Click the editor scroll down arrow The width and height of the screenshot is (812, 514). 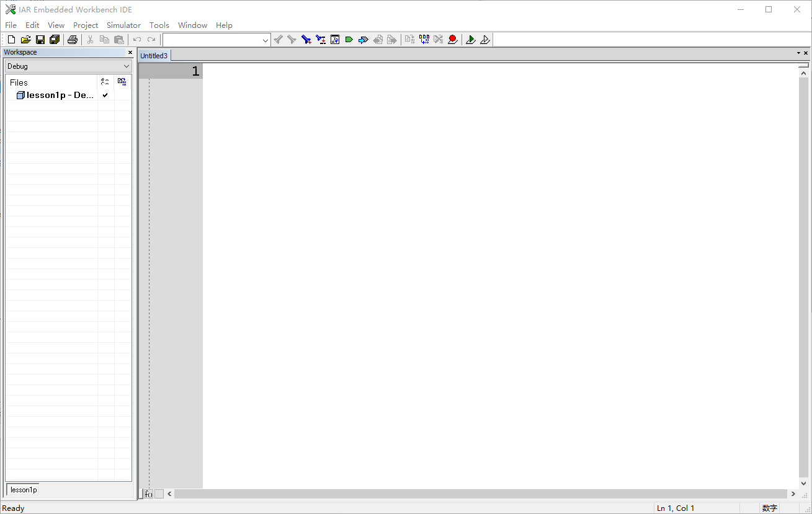pyautogui.click(x=804, y=484)
